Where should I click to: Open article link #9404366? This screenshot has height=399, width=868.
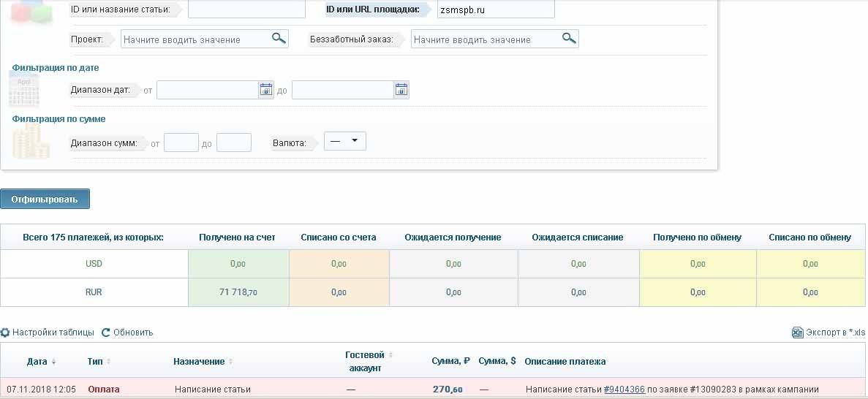click(x=624, y=389)
